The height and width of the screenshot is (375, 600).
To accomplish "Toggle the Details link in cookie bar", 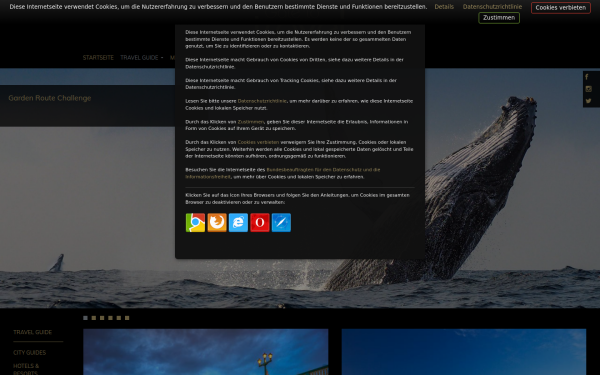I will pyautogui.click(x=444, y=7).
